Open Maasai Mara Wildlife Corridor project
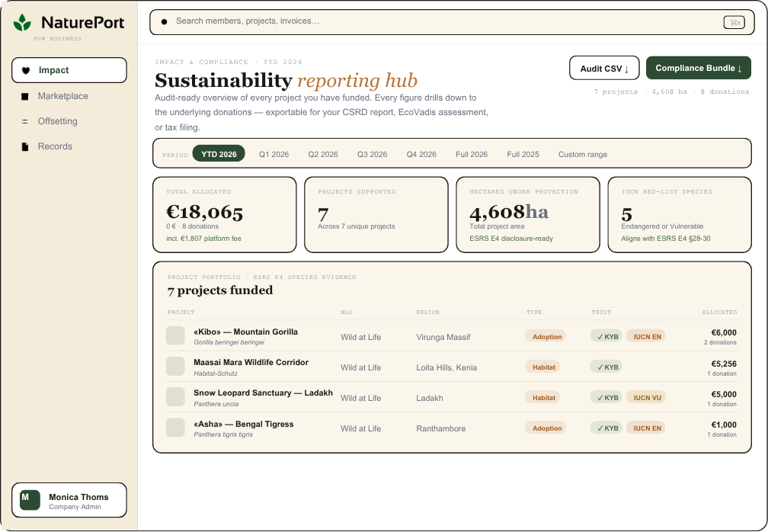Image resolution: width=768 pixels, height=532 pixels. [251, 362]
